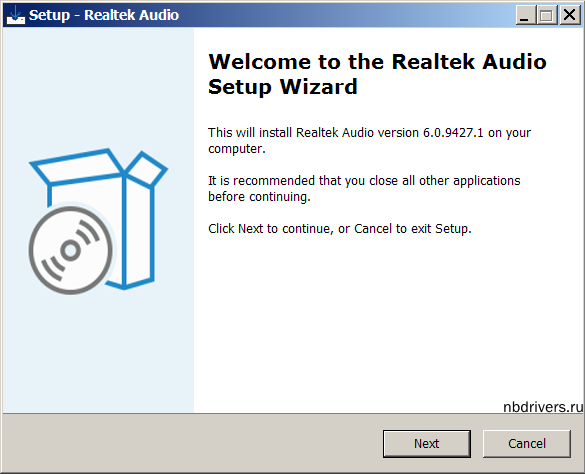This screenshot has height=474, width=585.
Task: Close the Setup - Realtek Audio window
Action: (569, 15)
